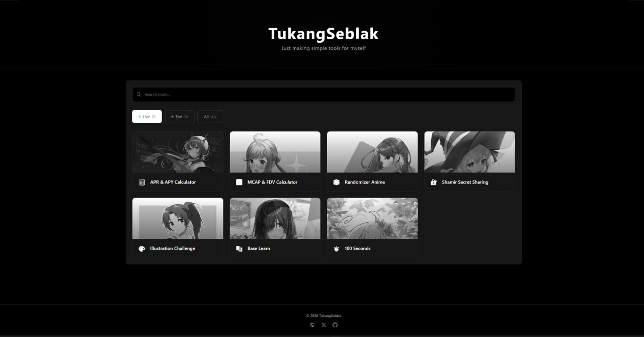This screenshot has width=644, height=337.
Task: Click the lock icon beside Shamir Secret Sharing
Action: (x=434, y=182)
